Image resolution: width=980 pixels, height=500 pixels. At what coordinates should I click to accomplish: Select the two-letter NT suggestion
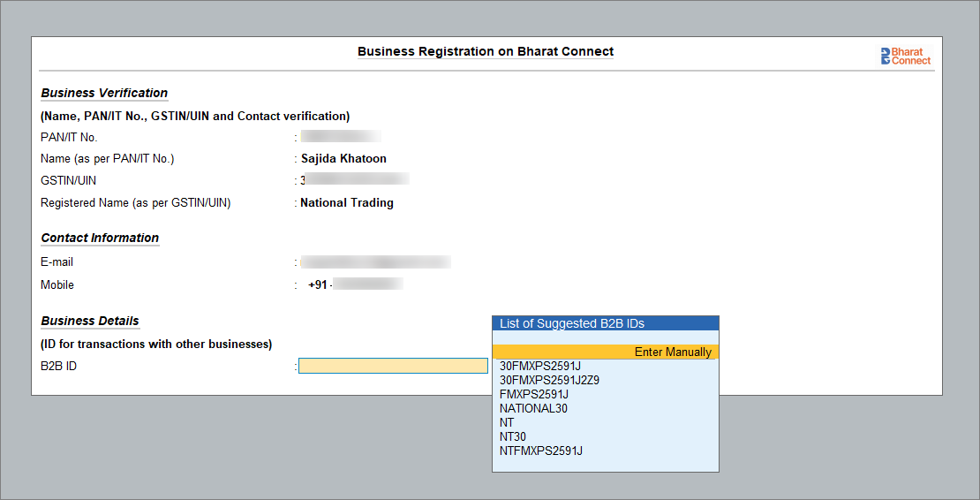[x=507, y=422]
